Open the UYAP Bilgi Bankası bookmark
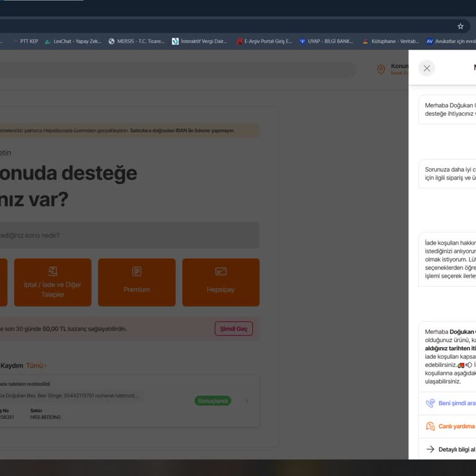This screenshot has width=476, height=476. (x=326, y=42)
